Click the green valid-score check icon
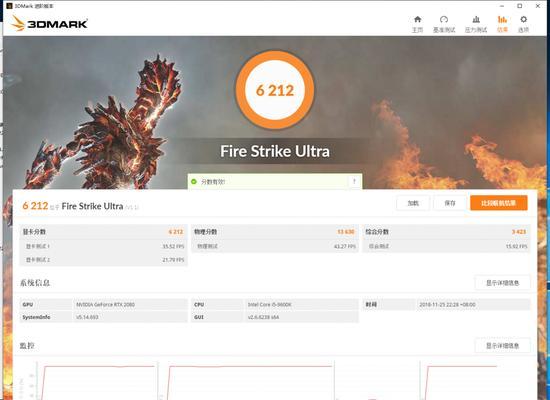The height and width of the screenshot is (400, 550). click(194, 181)
